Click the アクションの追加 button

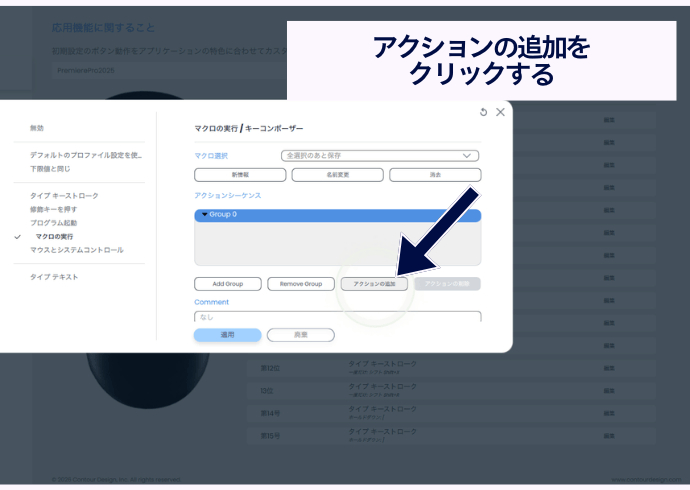click(375, 284)
